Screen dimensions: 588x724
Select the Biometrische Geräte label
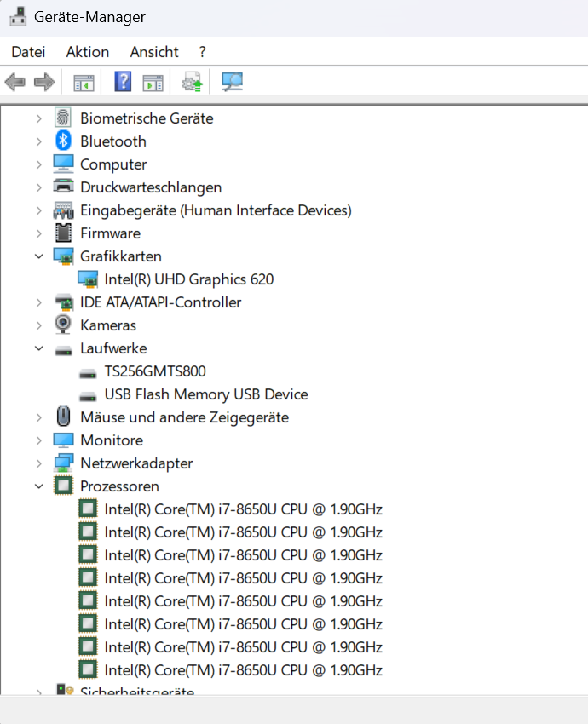coord(147,118)
